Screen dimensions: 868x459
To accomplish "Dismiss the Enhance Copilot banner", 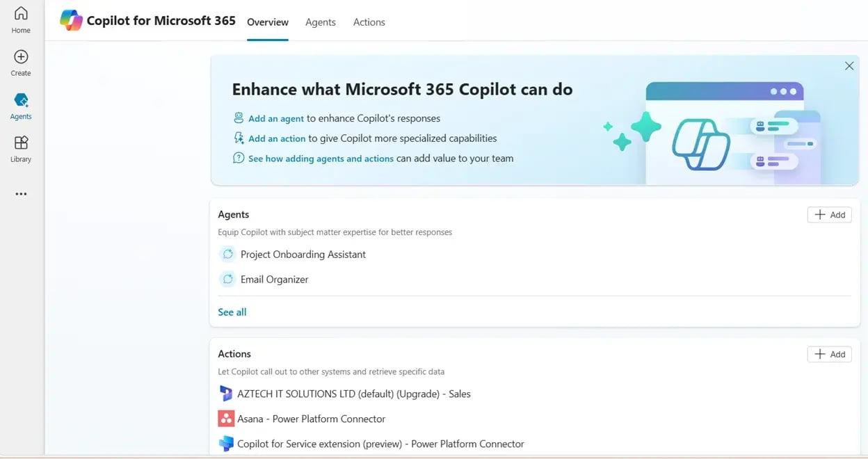I will click(x=849, y=65).
